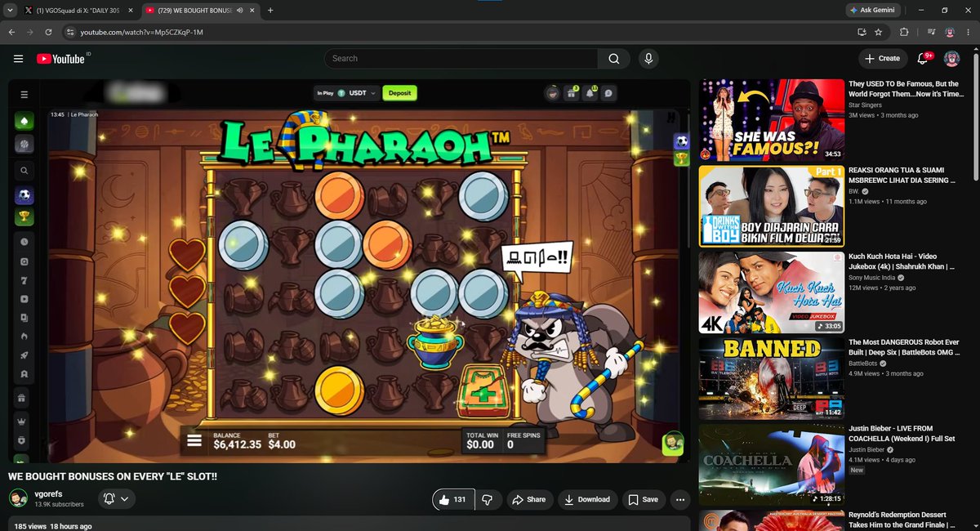Click the YouTube search magnifier button
The width and height of the screenshot is (980, 531).
pyautogui.click(x=613, y=59)
